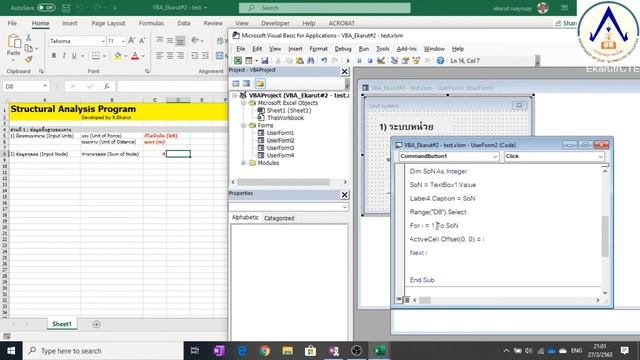Open the Windows Start menu
640x360 pixels.
[11, 351]
